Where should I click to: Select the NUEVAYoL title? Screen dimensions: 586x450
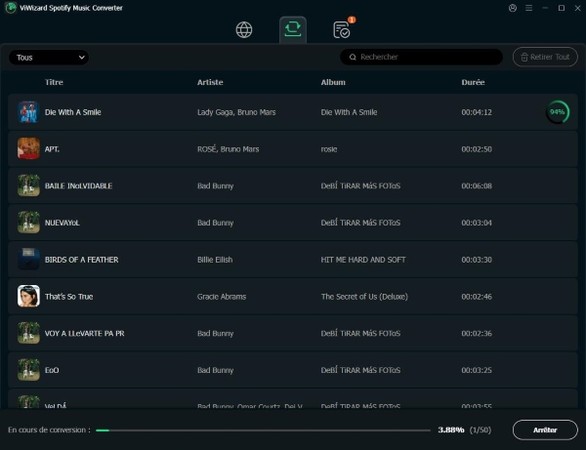pyautogui.click(x=62, y=223)
